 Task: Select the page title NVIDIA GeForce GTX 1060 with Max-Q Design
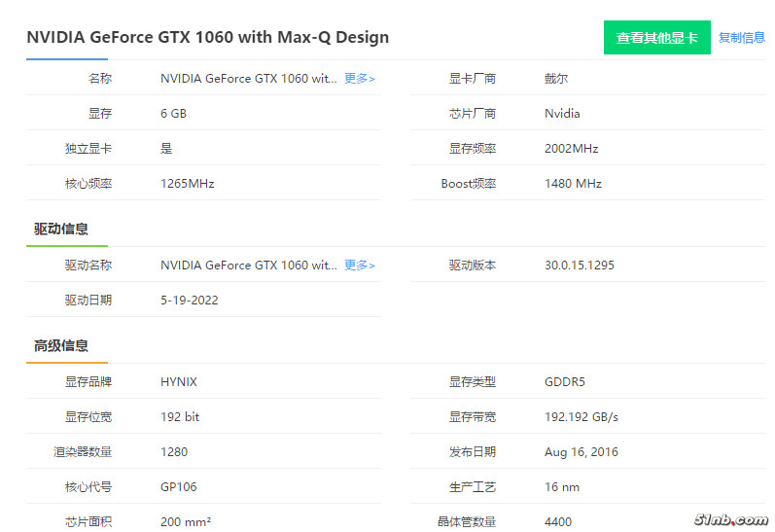click(207, 37)
